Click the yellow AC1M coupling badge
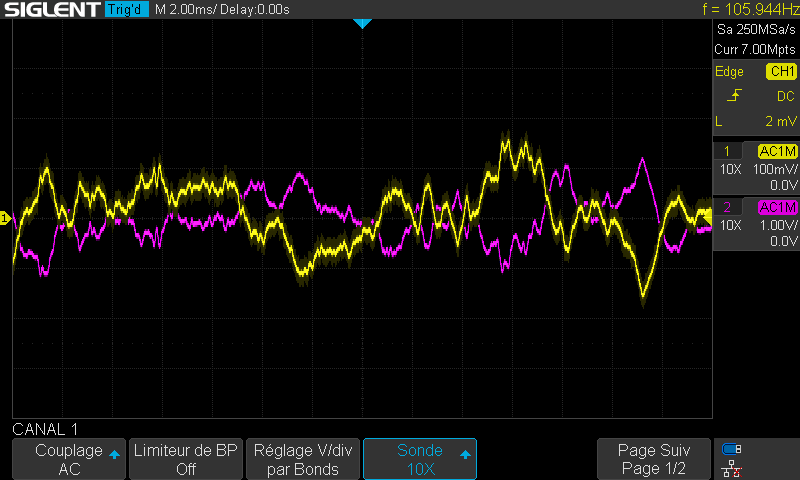This screenshot has width=800, height=480. point(776,151)
